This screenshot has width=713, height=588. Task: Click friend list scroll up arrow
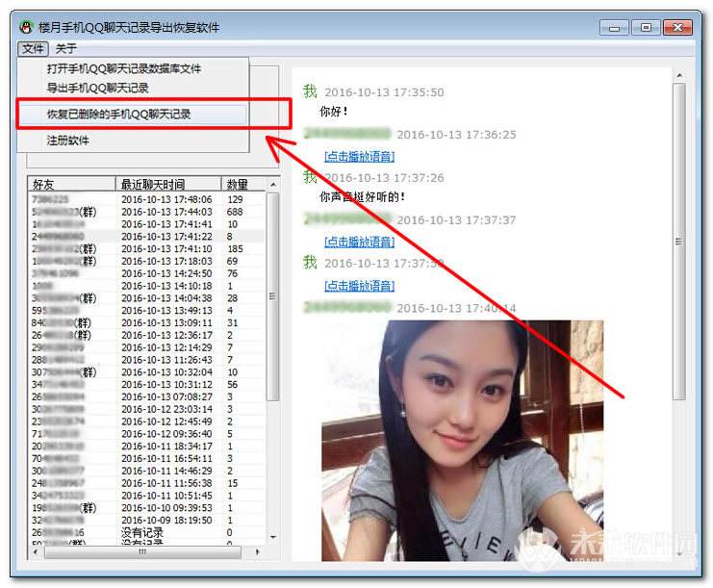click(x=273, y=185)
